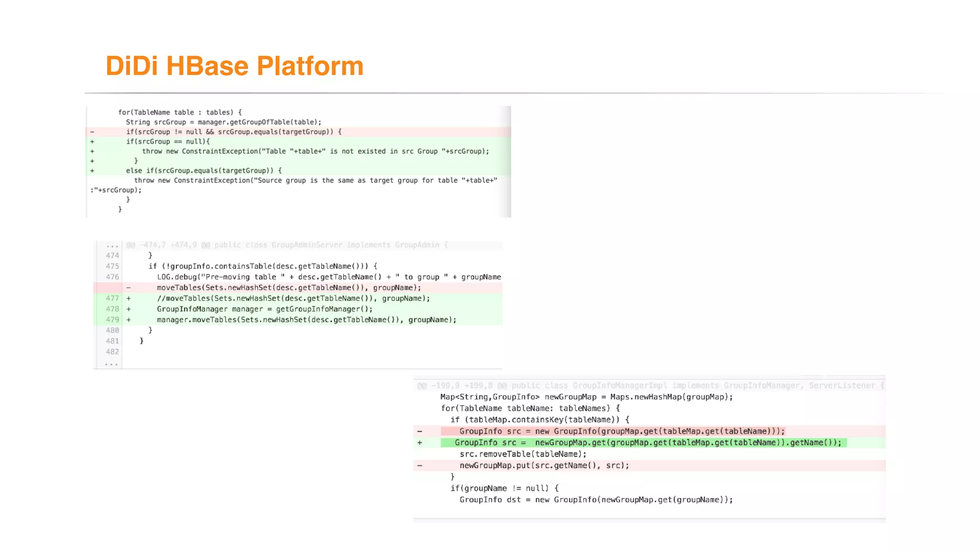Image resolution: width=980 pixels, height=551 pixels.
Task: Click line number 480
Action: click(112, 331)
